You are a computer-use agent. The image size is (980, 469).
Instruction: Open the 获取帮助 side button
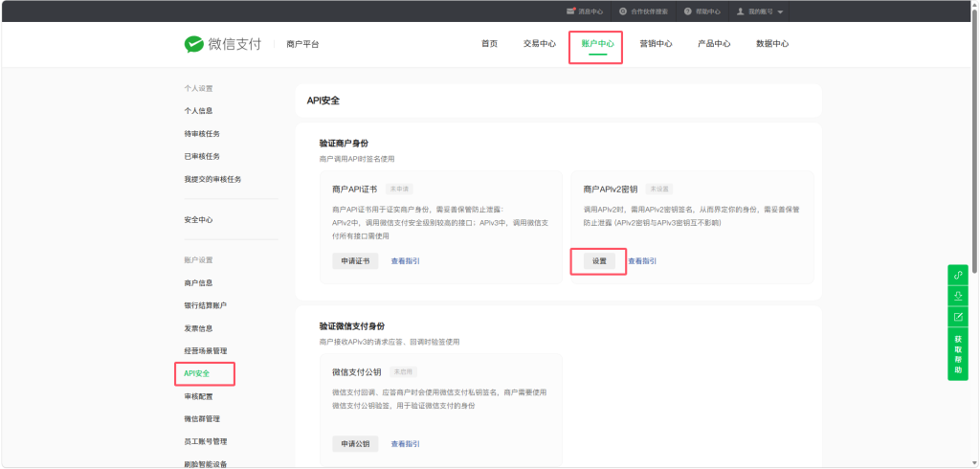pyautogui.click(x=957, y=354)
